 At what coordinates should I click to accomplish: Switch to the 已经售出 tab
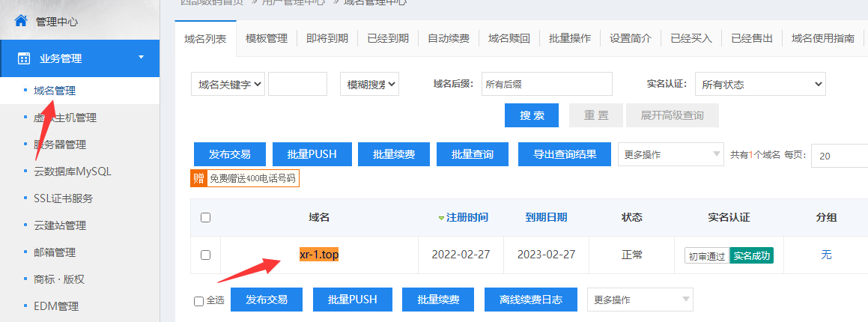[752, 38]
